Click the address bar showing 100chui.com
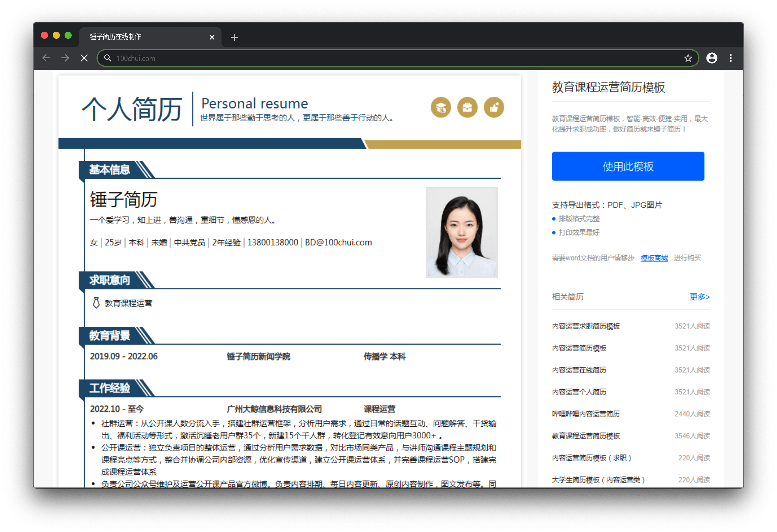 coord(398,58)
